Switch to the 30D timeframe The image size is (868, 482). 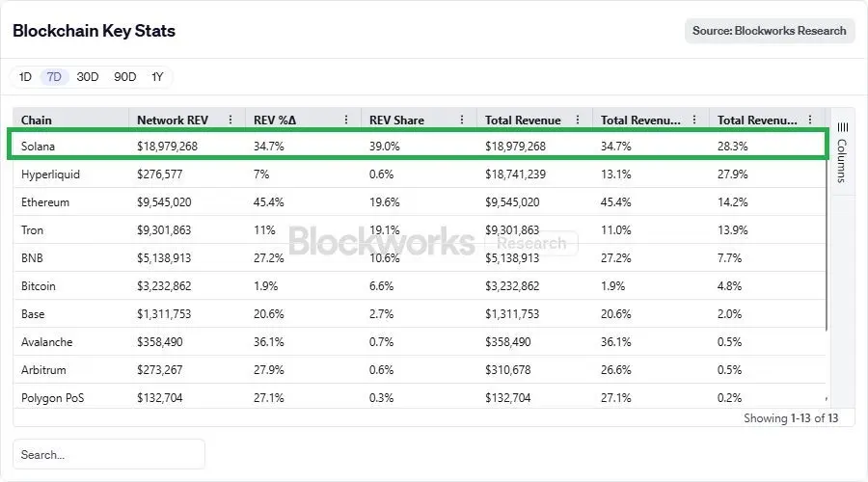click(88, 77)
